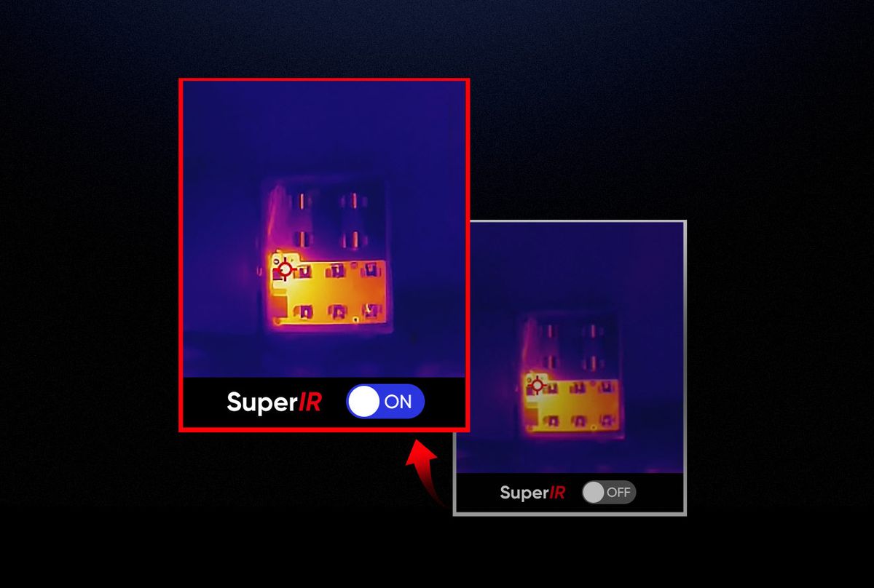Click the SuperIR logo in the gray-framed panel
The width and height of the screenshot is (874, 588).
point(532,493)
